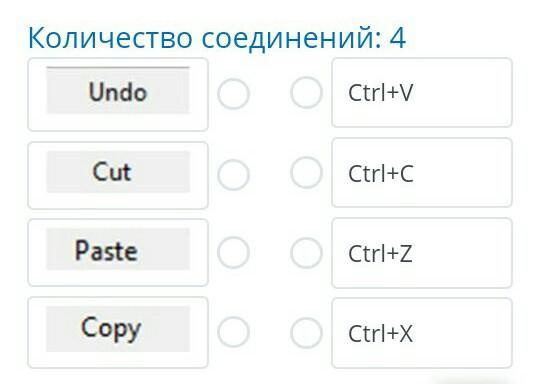Choose the Ctrl+V answer box

[422, 93]
